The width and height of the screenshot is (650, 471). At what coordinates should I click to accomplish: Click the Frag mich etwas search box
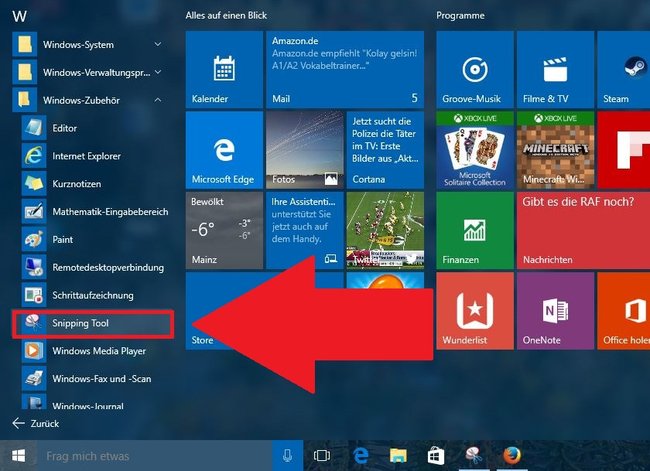[154, 456]
